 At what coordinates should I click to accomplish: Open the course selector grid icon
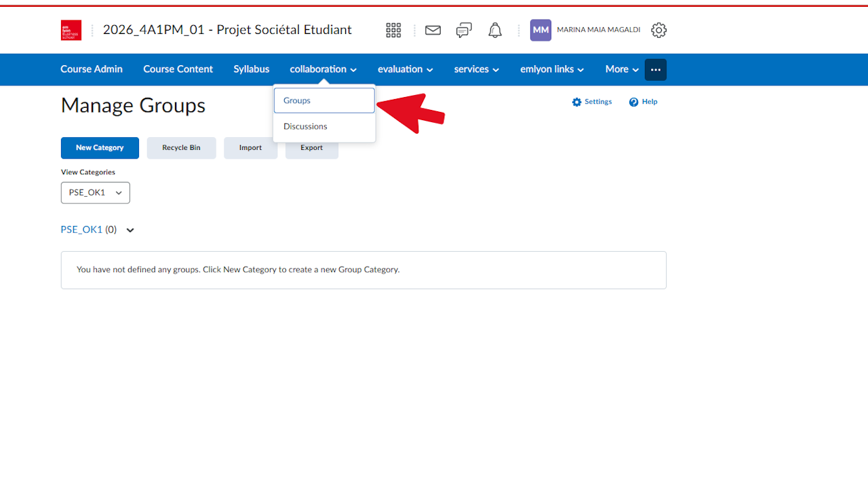tap(393, 30)
